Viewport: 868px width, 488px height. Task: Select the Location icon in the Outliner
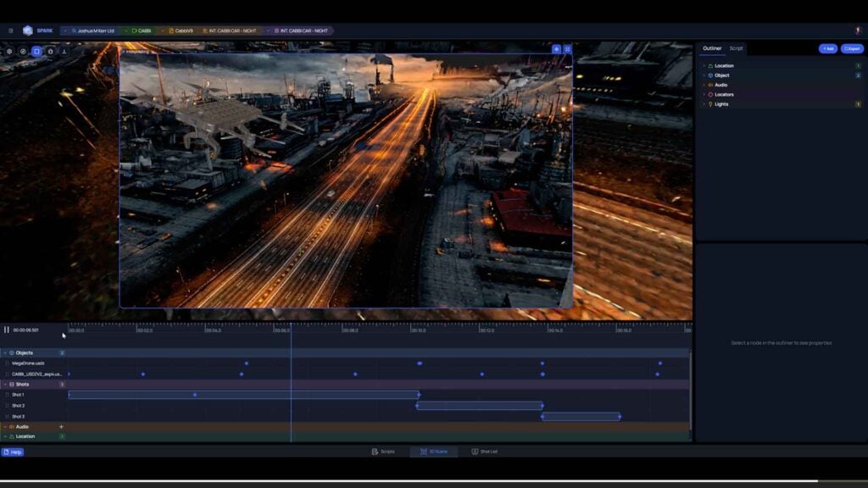point(710,66)
